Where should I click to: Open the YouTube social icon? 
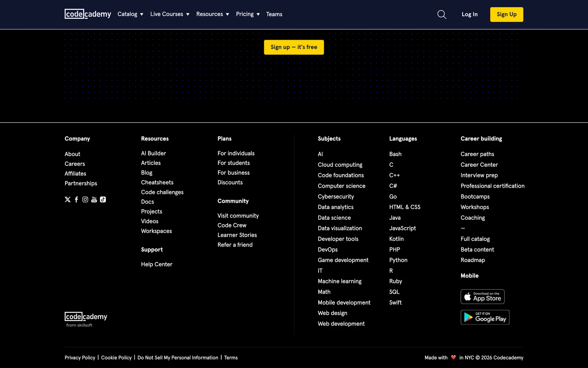tap(94, 199)
